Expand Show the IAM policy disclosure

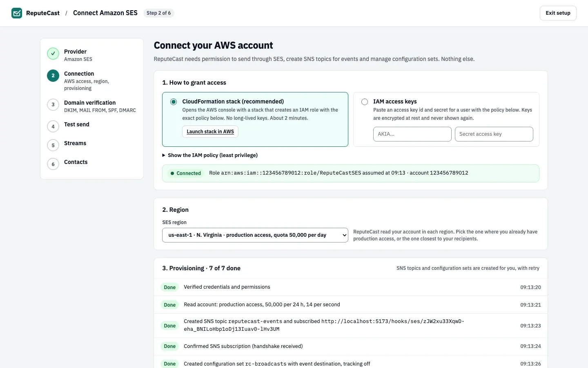[210, 155]
